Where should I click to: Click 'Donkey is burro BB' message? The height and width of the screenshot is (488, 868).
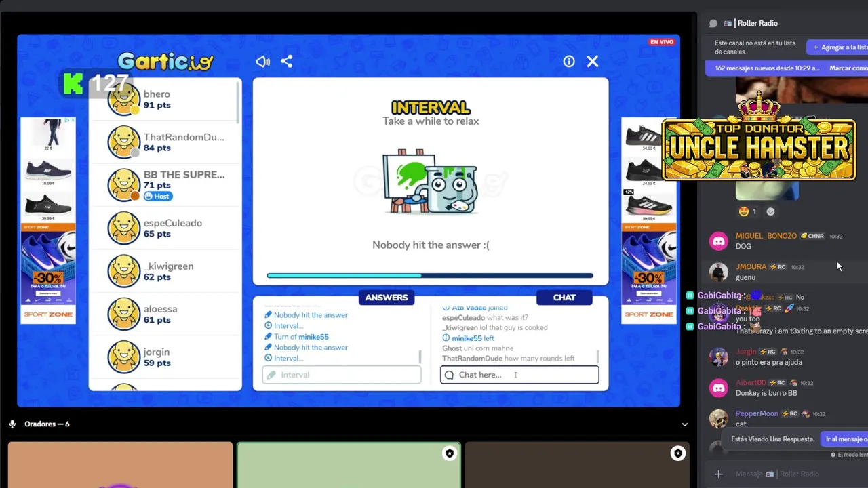coord(766,393)
